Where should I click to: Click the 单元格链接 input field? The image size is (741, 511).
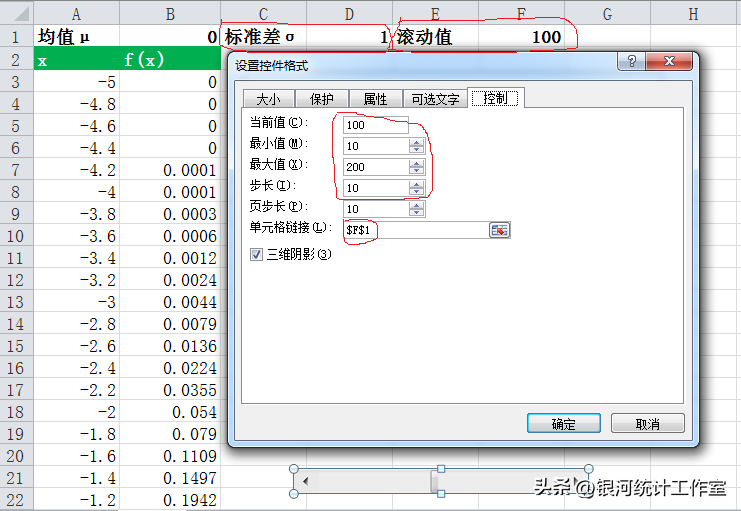416,230
